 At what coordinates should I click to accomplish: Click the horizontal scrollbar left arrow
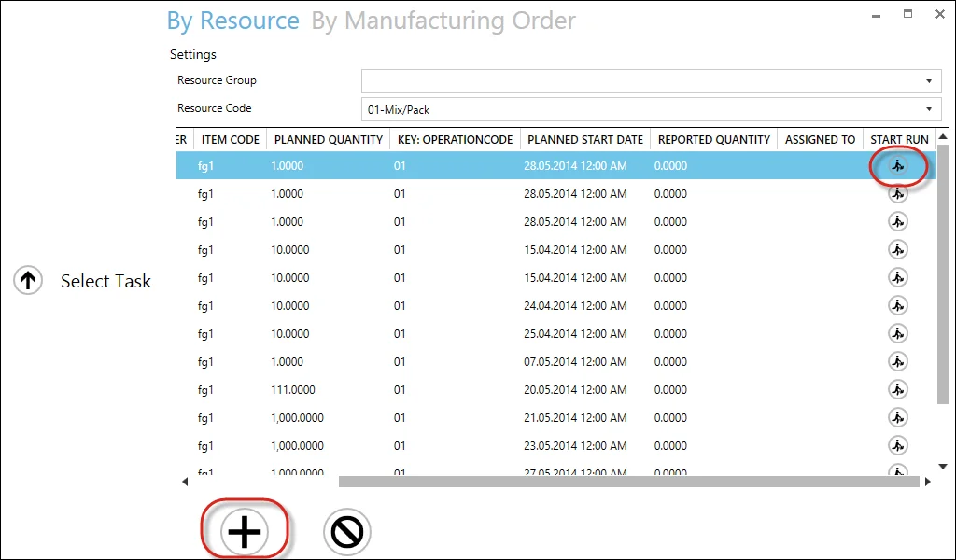point(185,482)
